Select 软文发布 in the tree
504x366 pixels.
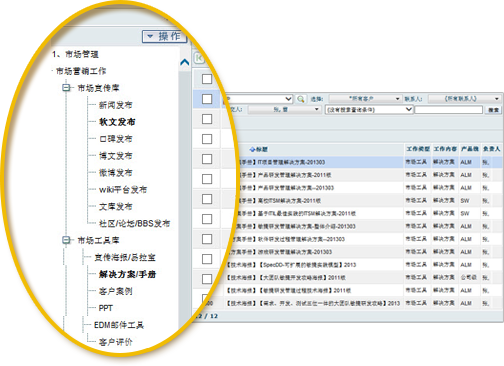117,122
